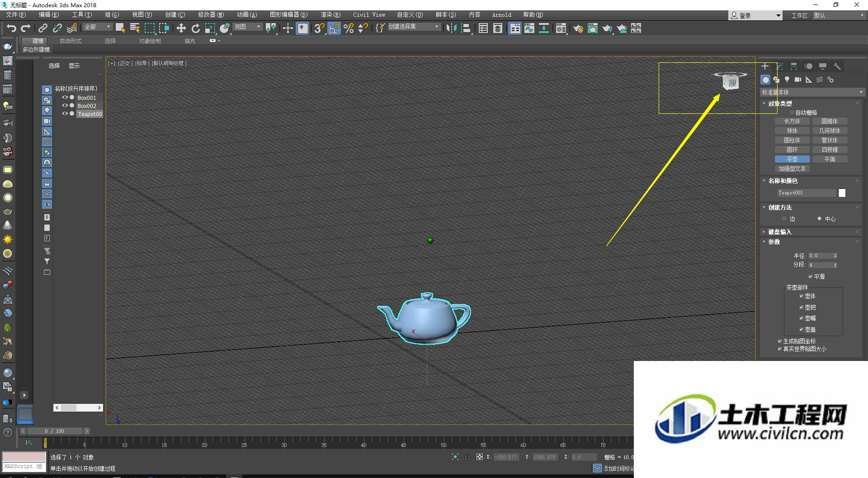Open the Select by Name list tool
Image resolution: width=868 pixels, height=478 pixels.
coord(134,28)
